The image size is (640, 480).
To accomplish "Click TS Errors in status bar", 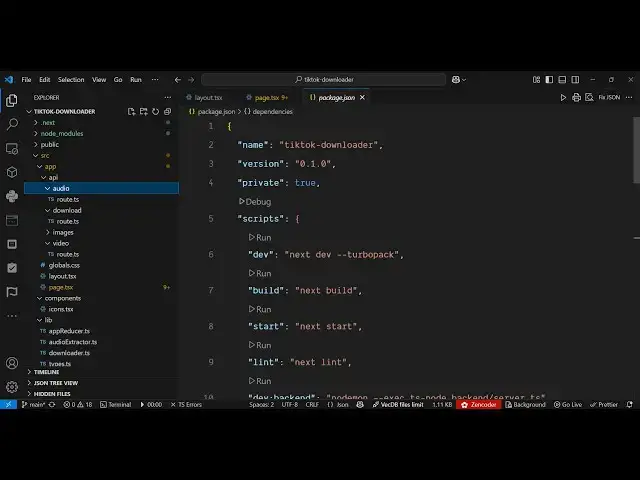I will click(x=186, y=404).
